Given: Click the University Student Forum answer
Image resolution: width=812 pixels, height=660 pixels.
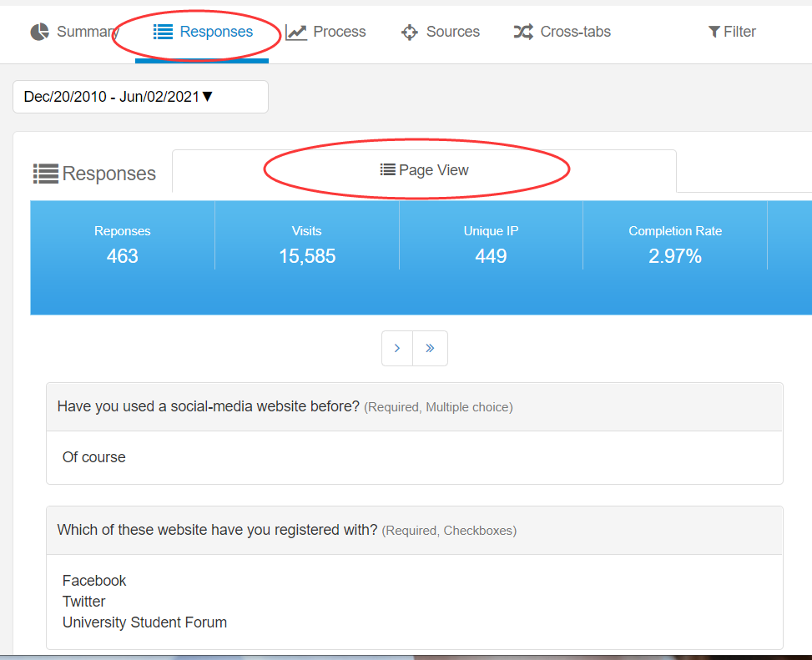Looking at the screenshot, I should click(x=144, y=622).
